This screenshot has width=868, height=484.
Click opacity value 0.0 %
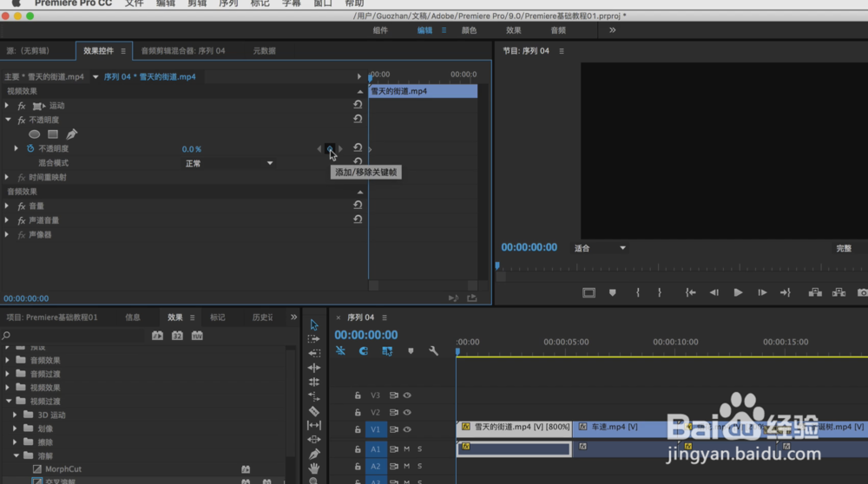[192, 149]
